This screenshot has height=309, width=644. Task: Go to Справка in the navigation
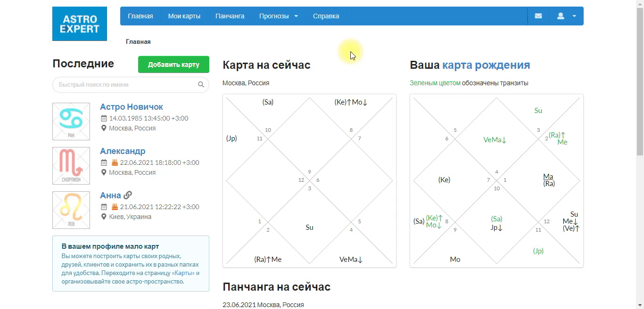[x=326, y=16]
